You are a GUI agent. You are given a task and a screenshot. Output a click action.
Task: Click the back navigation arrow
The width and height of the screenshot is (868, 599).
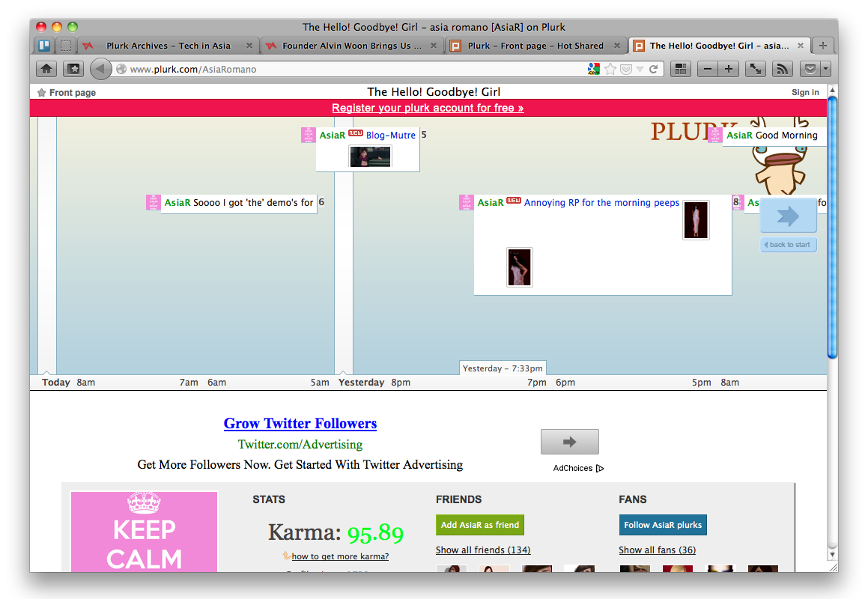[101, 69]
